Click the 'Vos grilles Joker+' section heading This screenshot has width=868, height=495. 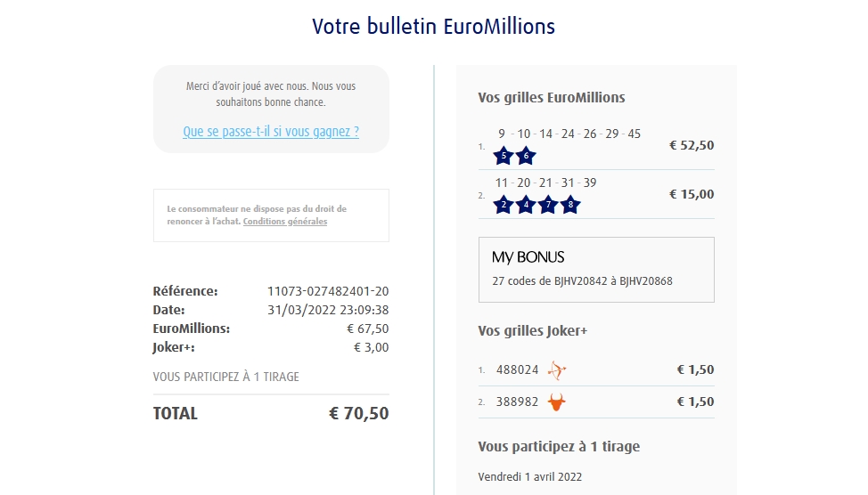(x=533, y=331)
